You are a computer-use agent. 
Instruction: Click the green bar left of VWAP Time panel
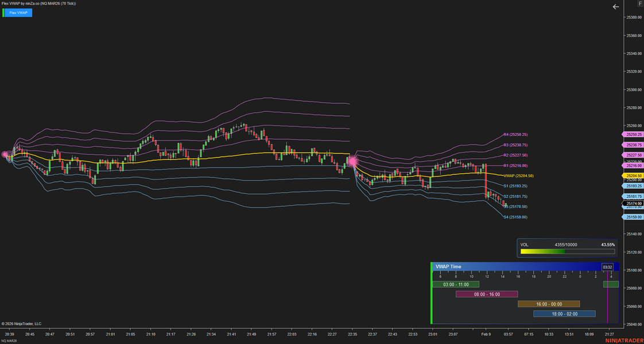click(431, 293)
